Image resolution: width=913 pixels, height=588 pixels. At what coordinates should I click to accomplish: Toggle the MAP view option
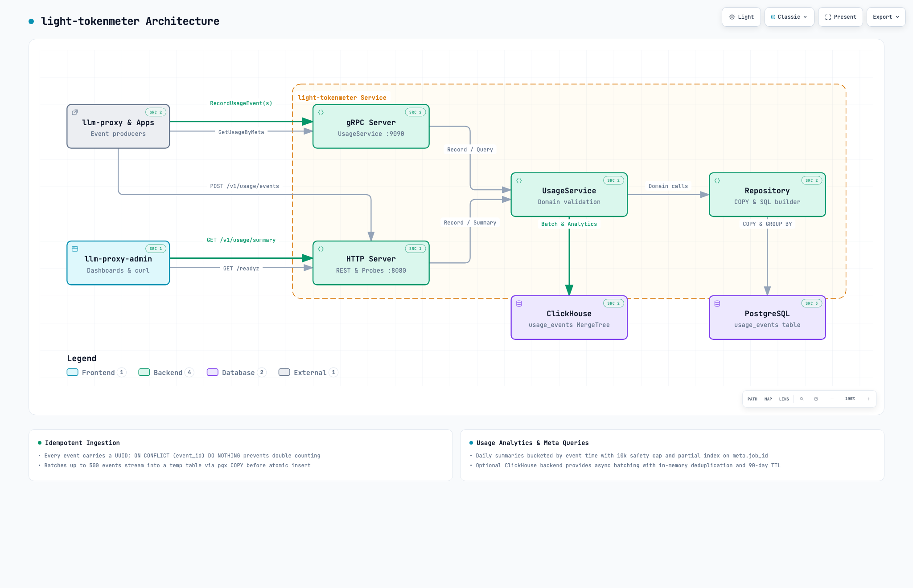point(768,399)
